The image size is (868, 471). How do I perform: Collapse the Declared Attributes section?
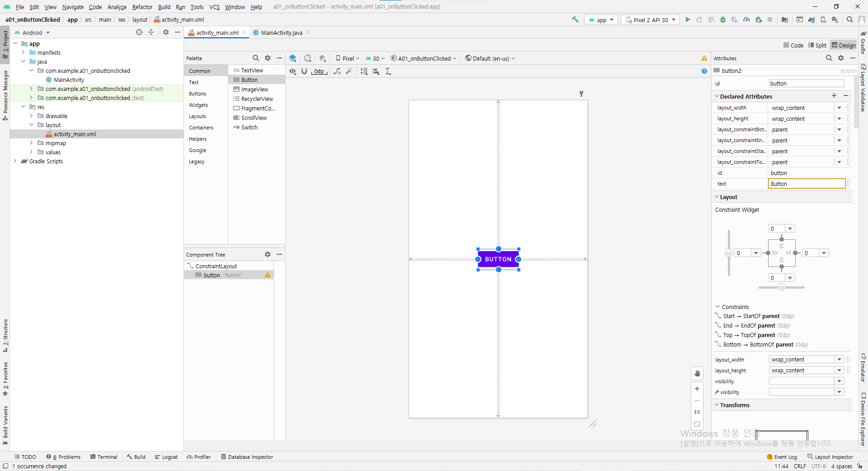[717, 96]
